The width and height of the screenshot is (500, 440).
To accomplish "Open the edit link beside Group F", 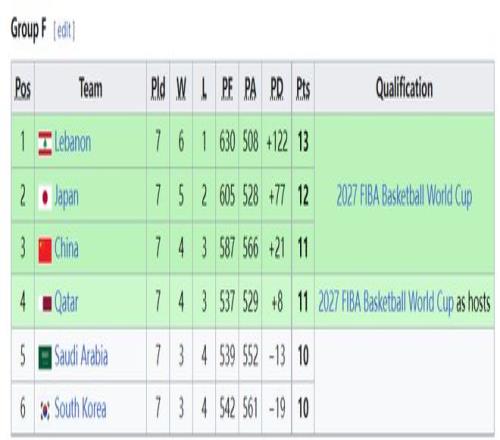I will (64, 31).
